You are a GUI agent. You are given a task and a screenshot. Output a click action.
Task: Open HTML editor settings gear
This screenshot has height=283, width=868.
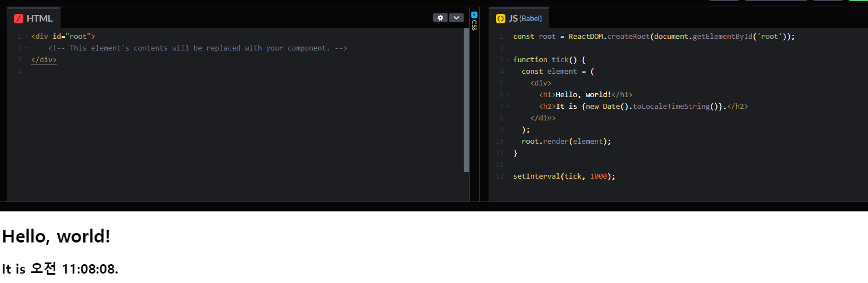click(440, 18)
